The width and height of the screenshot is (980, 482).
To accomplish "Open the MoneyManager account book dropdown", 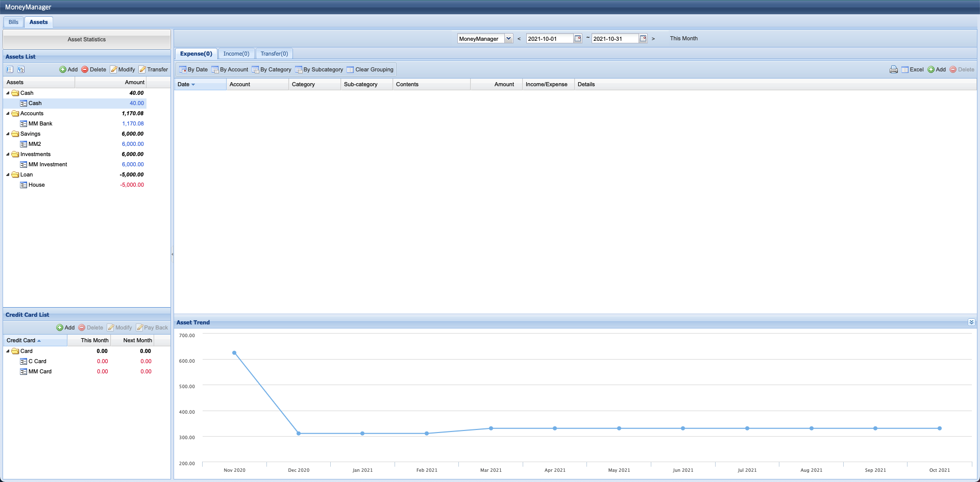I will pos(508,38).
